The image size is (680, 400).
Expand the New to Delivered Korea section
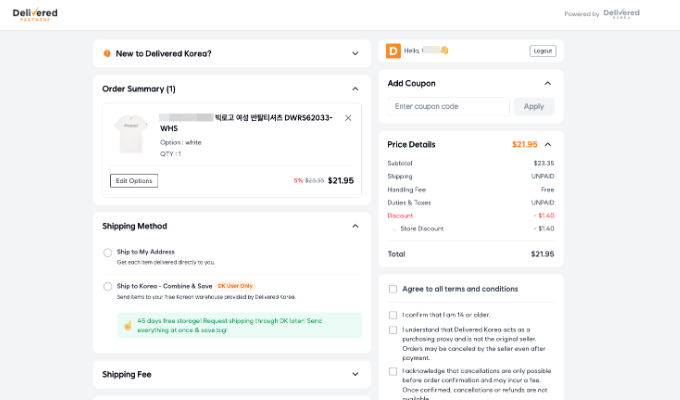355,53
